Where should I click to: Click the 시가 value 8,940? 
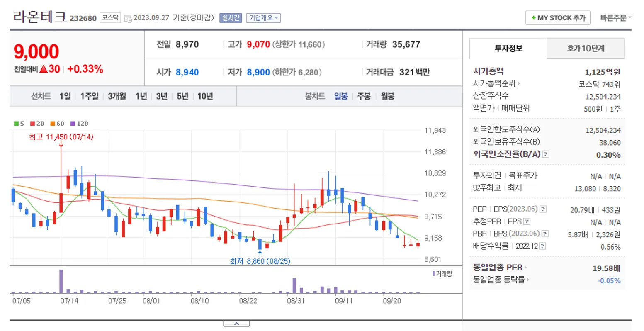[x=187, y=72]
